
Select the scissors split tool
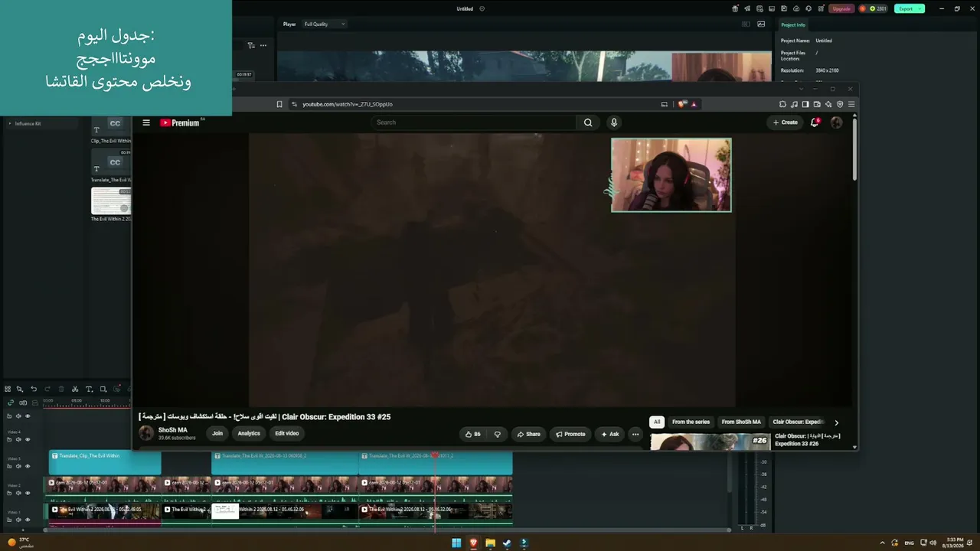pos(75,389)
